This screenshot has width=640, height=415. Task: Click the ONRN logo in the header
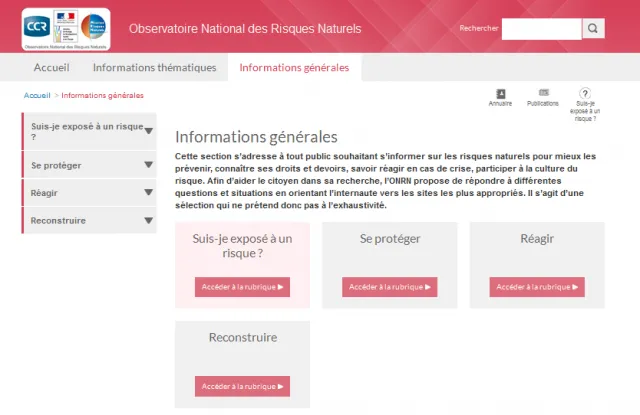[66, 29]
